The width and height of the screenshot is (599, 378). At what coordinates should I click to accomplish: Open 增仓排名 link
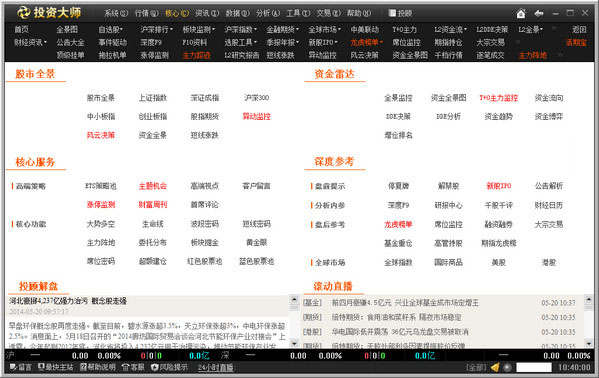pyautogui.click(x=398, y=135)
